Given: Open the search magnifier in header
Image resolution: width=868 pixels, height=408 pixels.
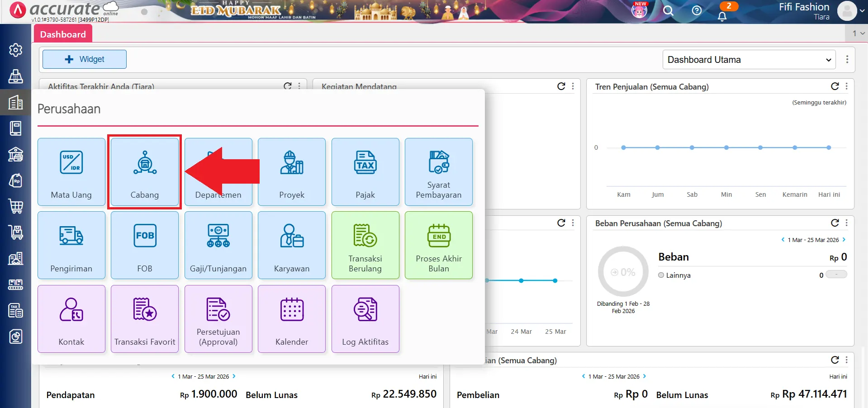Looking at the screenshot, I should [x=668, y=11].
